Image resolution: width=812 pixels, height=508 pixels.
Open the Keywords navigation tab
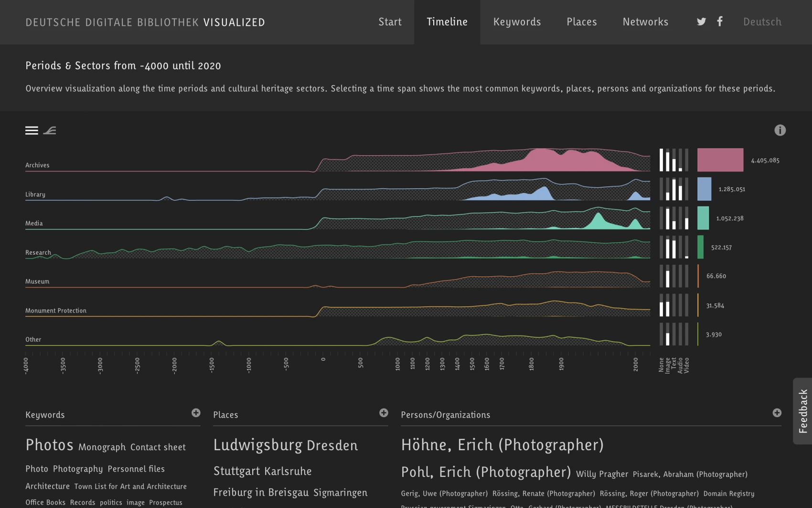click(517, 22)
